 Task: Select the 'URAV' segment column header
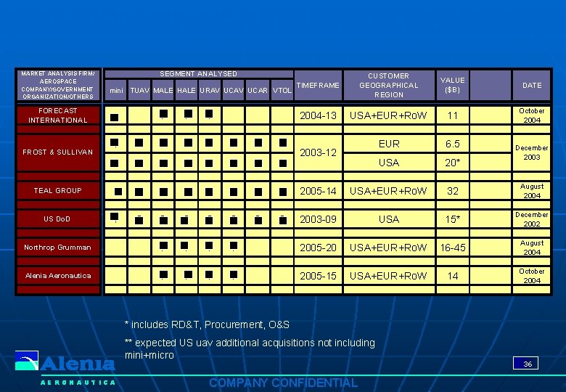[210, 90]
